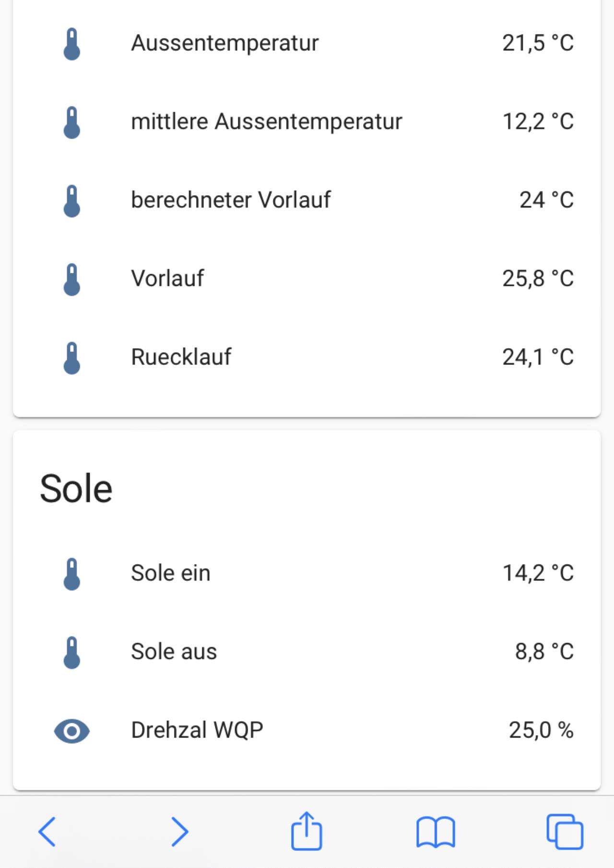Click the Sole aus thermometer icon

(72, 653)
